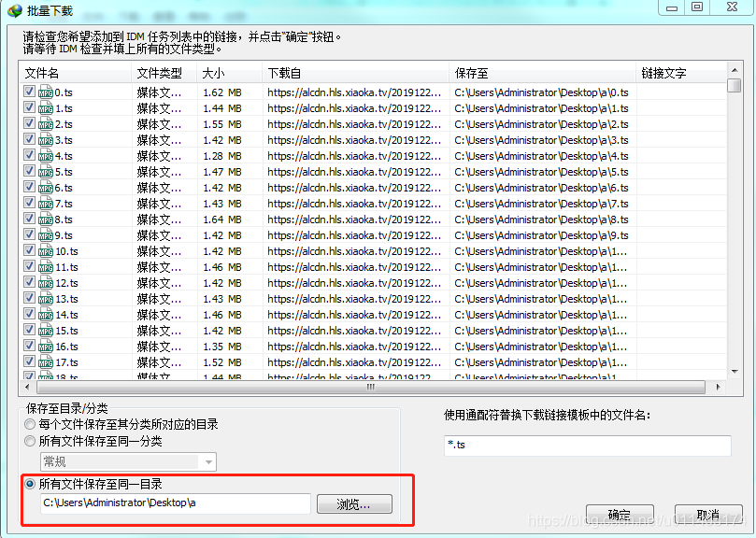Image resolution: width=756 pixels, height=538 pixels.
Task: Click the 浏览... browse button
Action: click(x=354, y=504)
